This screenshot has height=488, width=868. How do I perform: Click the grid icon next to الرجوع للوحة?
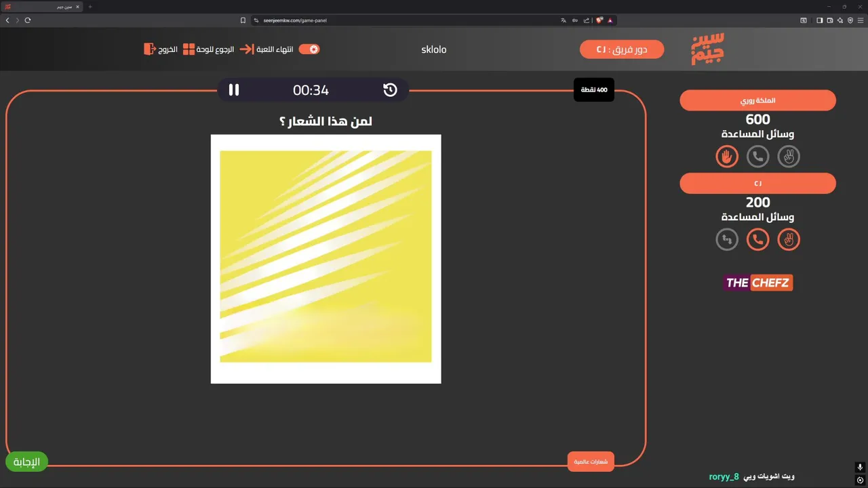point(189,49)
